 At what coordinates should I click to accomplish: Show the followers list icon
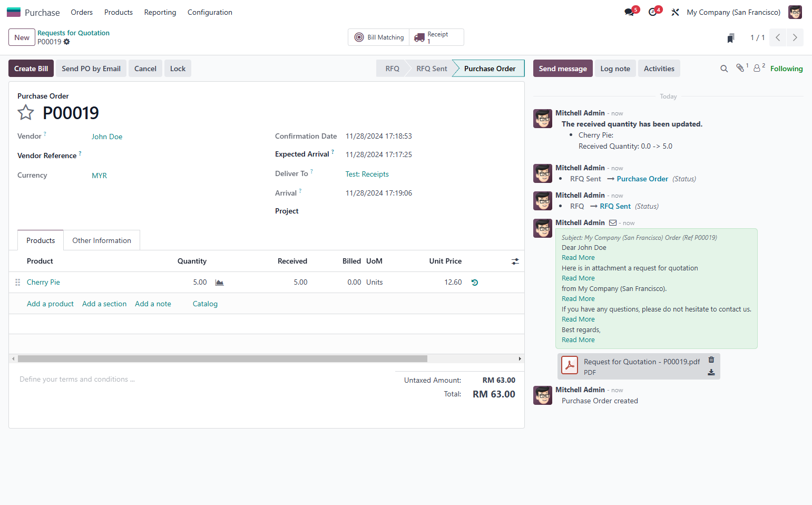click(x=757, y=68)
